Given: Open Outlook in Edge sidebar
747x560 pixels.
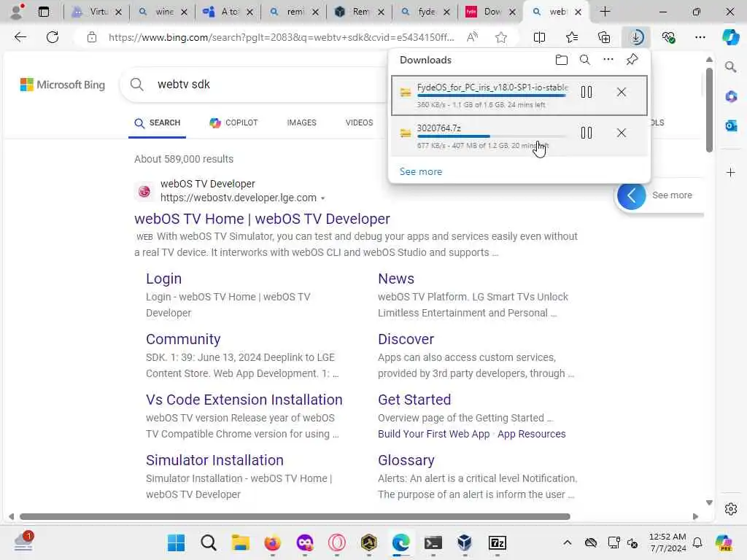Looking at the screenshot, I should [x=730, y=125].
